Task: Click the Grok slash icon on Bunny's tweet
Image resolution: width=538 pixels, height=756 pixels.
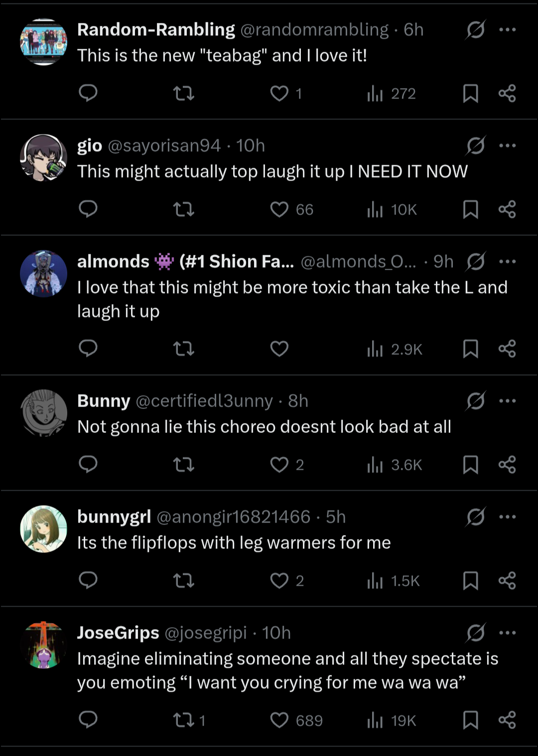Action: point(476,401)
